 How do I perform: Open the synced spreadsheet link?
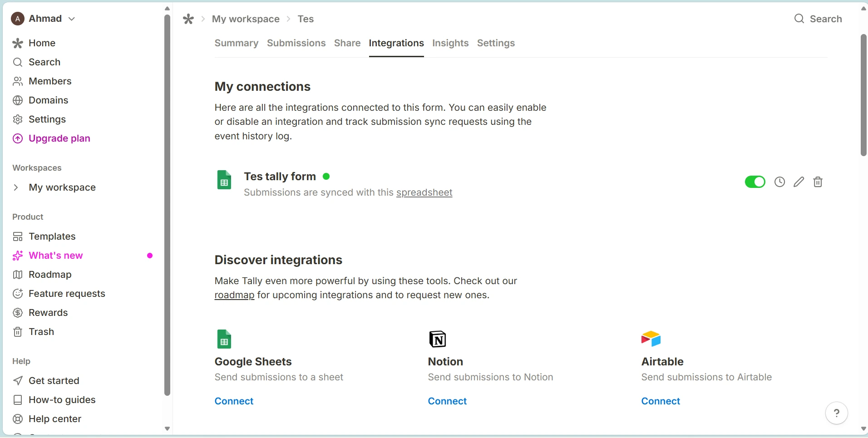(424, 192)
